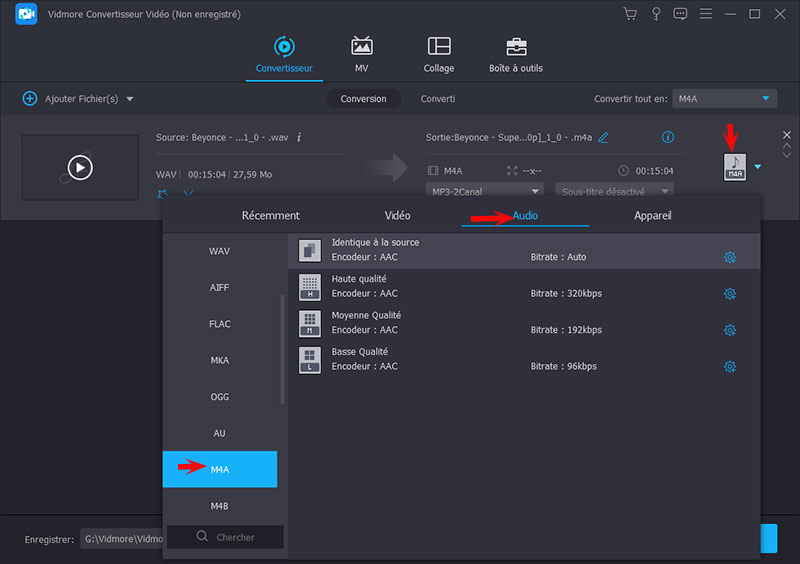Screen dimensions: 800x564
Task: Play the video thumbnail preview
Action: click(80, 167)
